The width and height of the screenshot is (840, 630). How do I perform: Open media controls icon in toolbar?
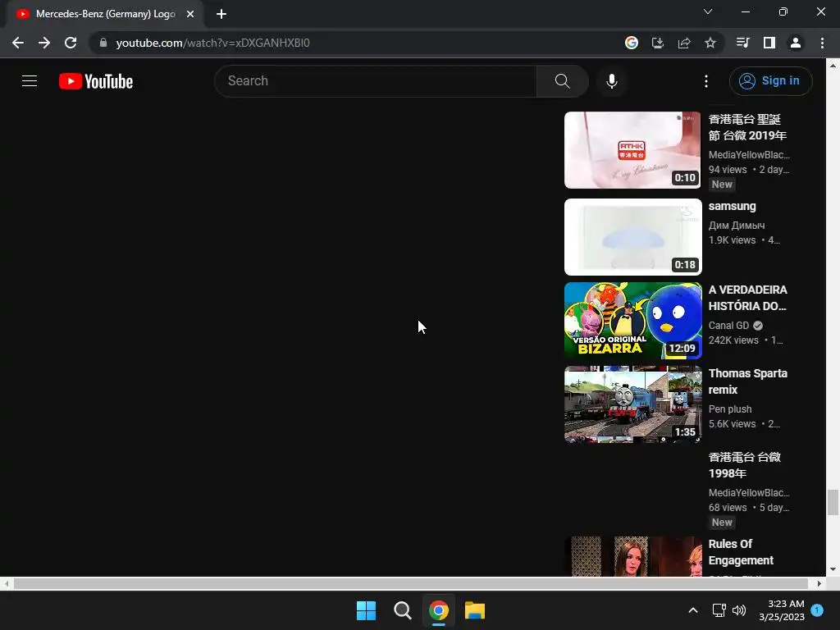[742, 43]
